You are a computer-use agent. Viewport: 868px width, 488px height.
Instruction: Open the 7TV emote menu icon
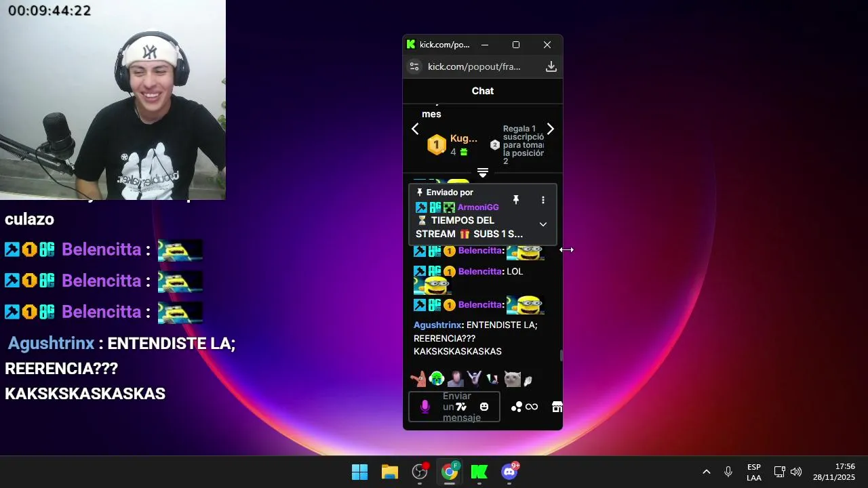pos(461,407)
